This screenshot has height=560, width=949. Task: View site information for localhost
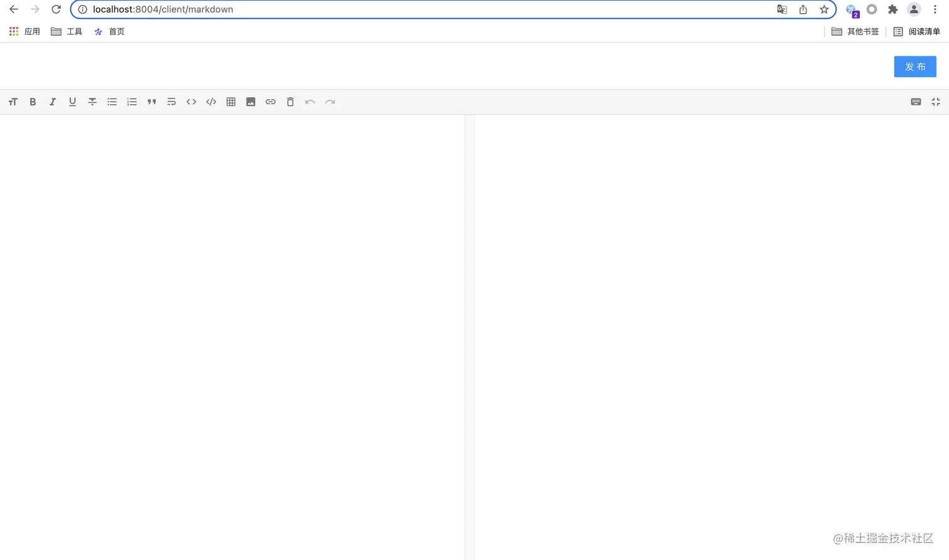(x=82, y=9)
